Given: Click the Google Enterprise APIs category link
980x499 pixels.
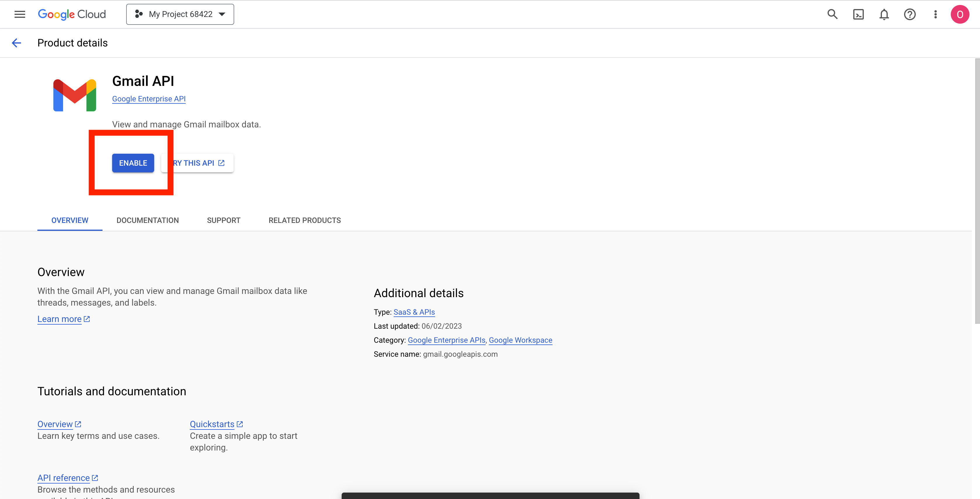Looking at the screenshot, I should [x=445, y=340].
